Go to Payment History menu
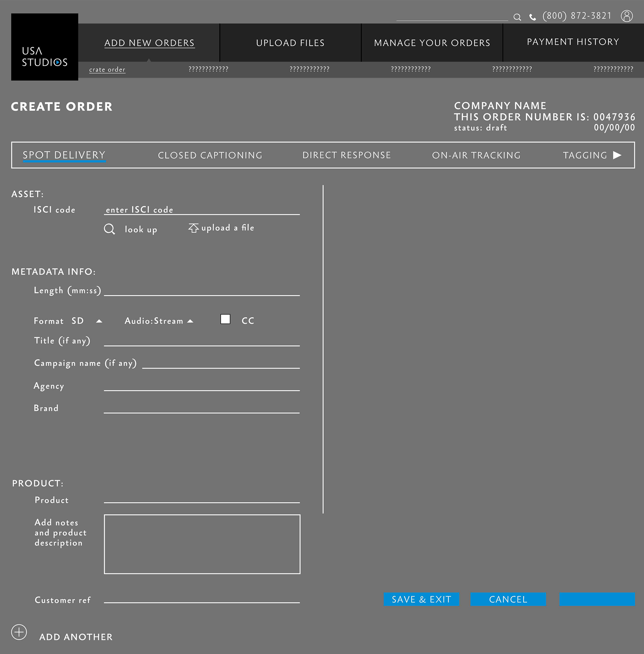Viewport: 644px width, 654px height. (x=573, y=42)
